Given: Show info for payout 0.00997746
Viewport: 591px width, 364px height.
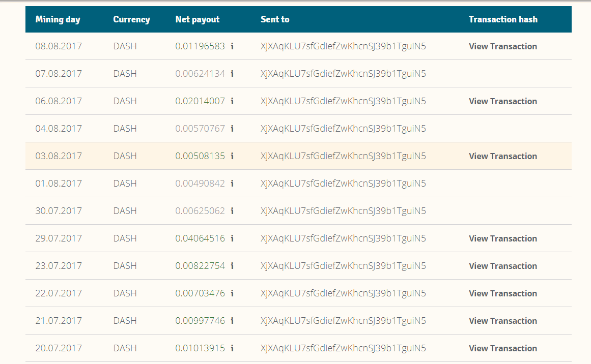Looking at the screenshot, I should pos(232,321).
